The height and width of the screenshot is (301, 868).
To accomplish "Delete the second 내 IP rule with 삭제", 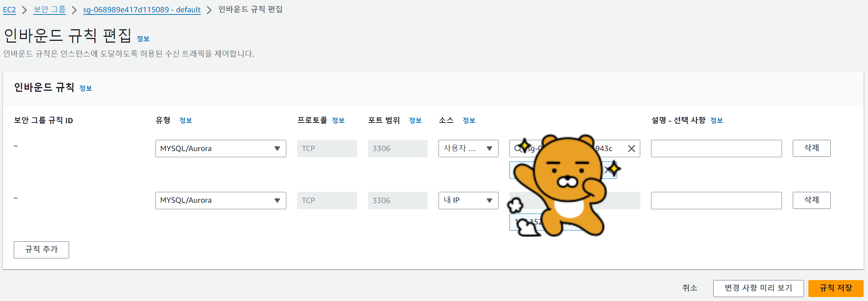I will pyautogui.click(x=812, y=200).
